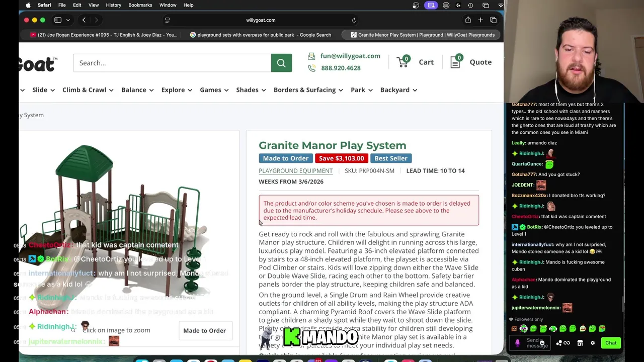Click the PLAYGROUND EQUIPMENT link
The image size is (644, 362).
pos(296,171)
